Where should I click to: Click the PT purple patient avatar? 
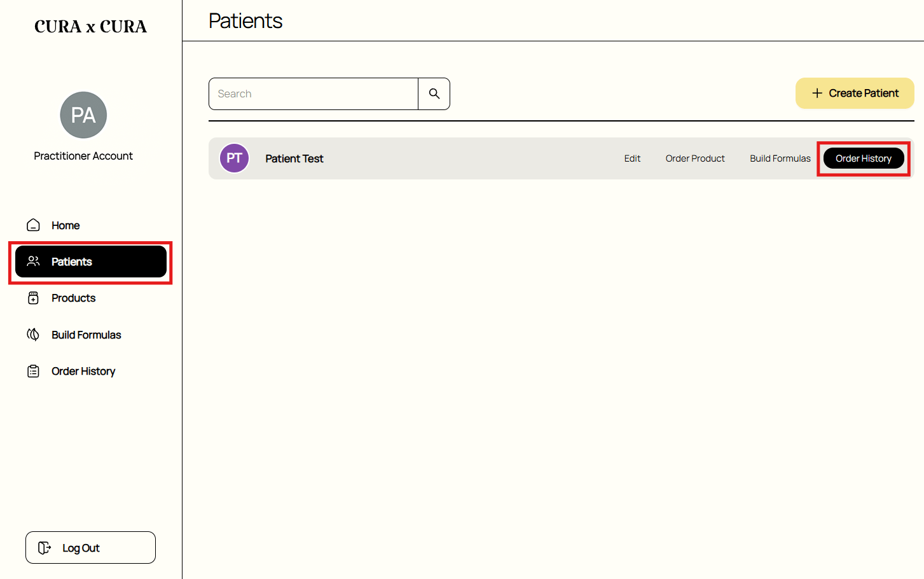(x=234, y=158)
